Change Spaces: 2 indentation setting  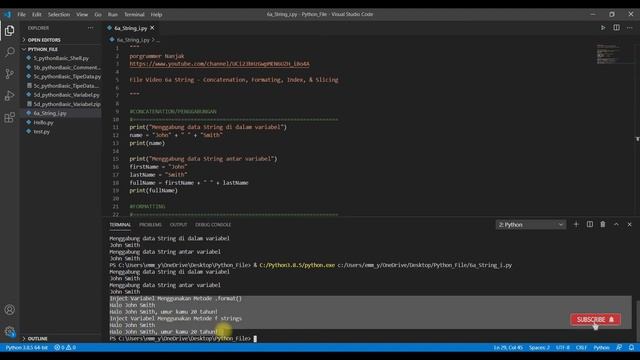[539, 348]
